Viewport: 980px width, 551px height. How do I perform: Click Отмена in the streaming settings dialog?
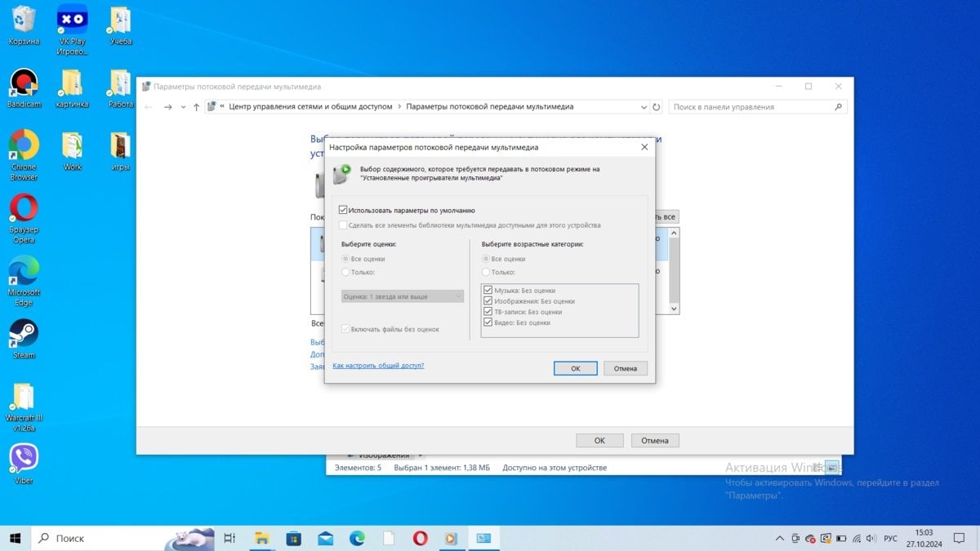[626, 368]
